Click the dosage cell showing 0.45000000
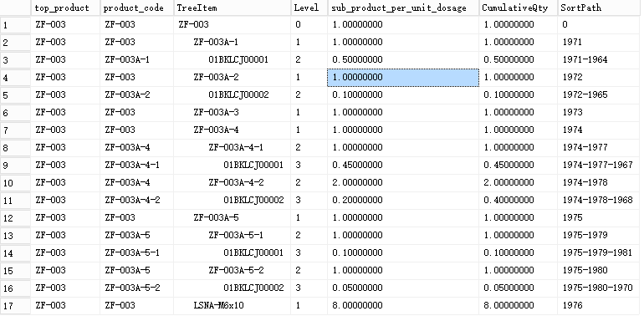Image resolution: width=644 pixels, height=316 pixels. pos(403,165)
